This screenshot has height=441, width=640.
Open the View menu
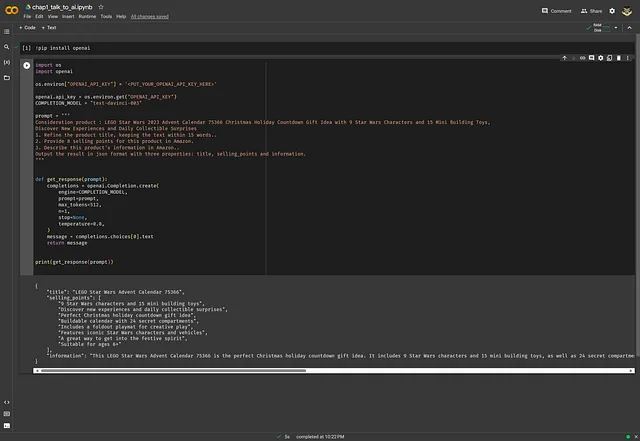click(x=53, y=16)
